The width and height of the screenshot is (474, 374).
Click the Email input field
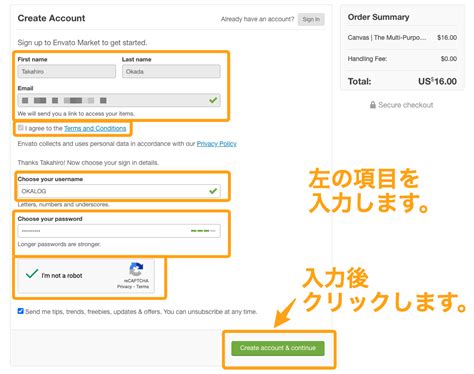tap(119, 100)
